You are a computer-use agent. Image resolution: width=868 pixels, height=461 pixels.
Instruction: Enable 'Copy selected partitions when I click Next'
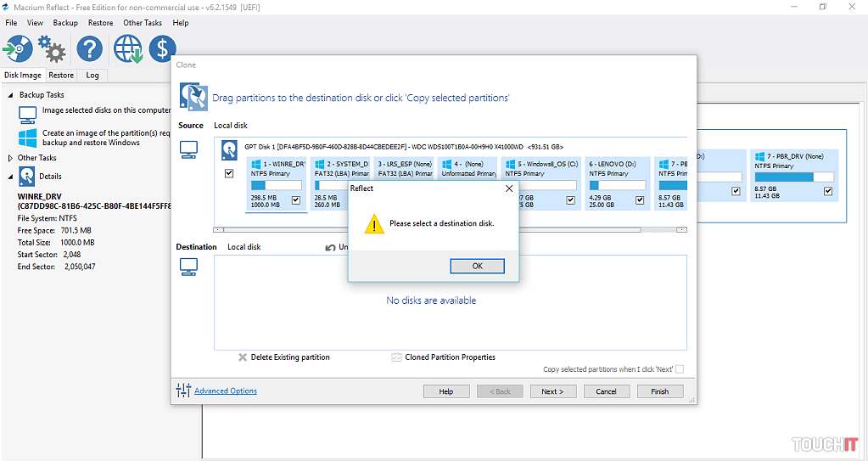click(679, 369)
